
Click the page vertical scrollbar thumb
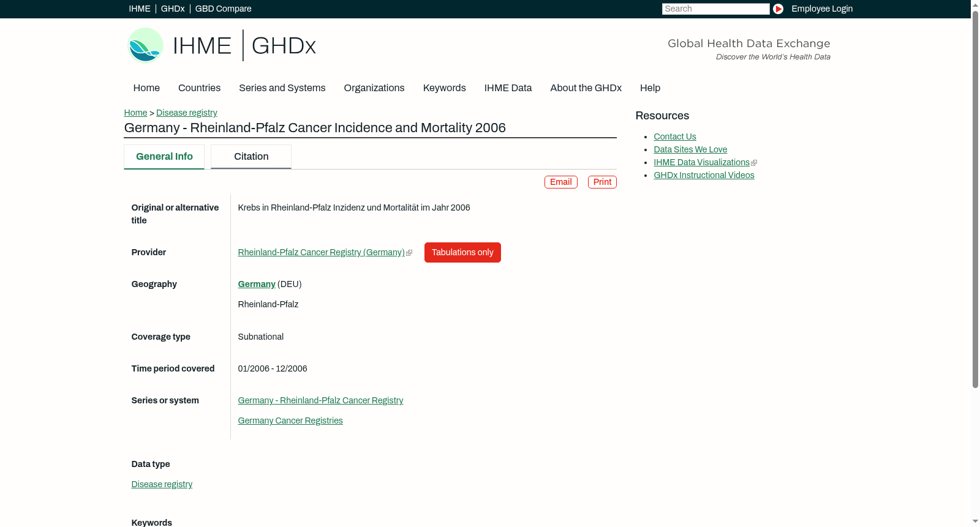[975, 199]
